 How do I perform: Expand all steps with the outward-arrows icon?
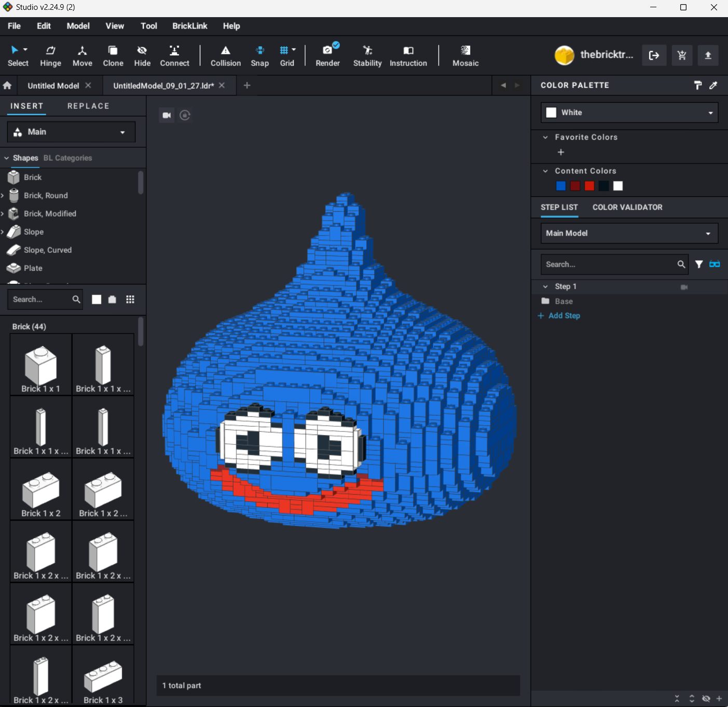692,699
